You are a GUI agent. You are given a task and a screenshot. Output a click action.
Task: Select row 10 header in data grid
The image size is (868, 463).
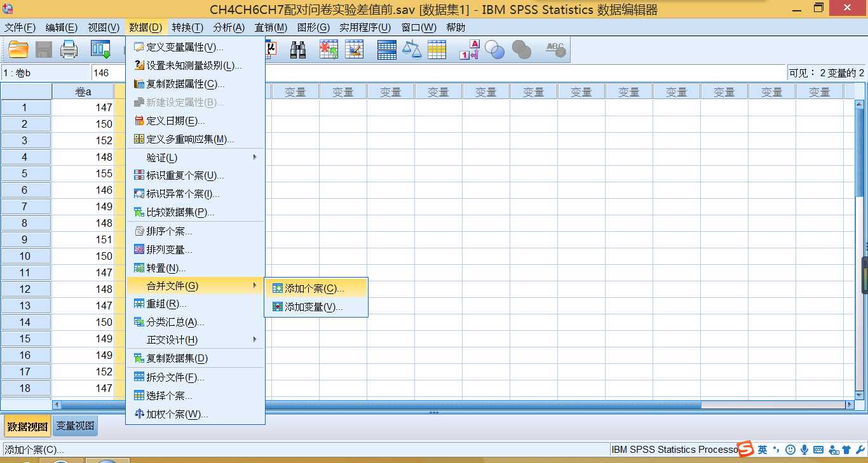point(25,256)
